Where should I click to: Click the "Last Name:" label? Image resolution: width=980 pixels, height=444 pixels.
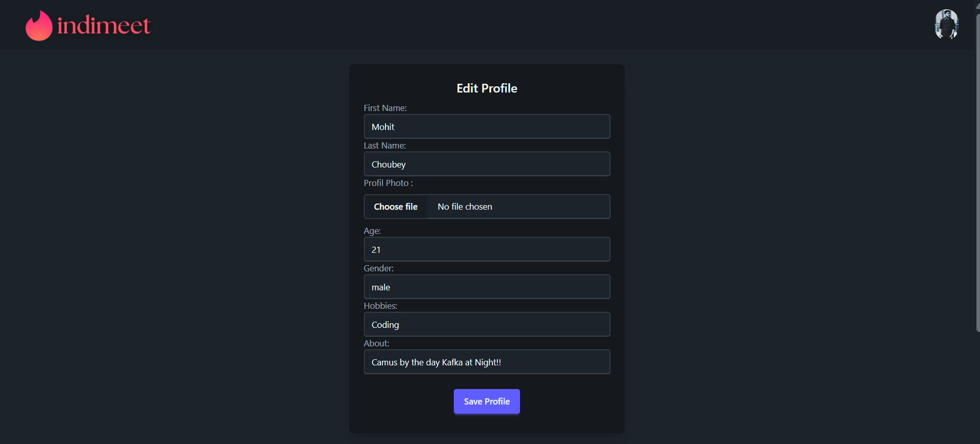[385, 145]
